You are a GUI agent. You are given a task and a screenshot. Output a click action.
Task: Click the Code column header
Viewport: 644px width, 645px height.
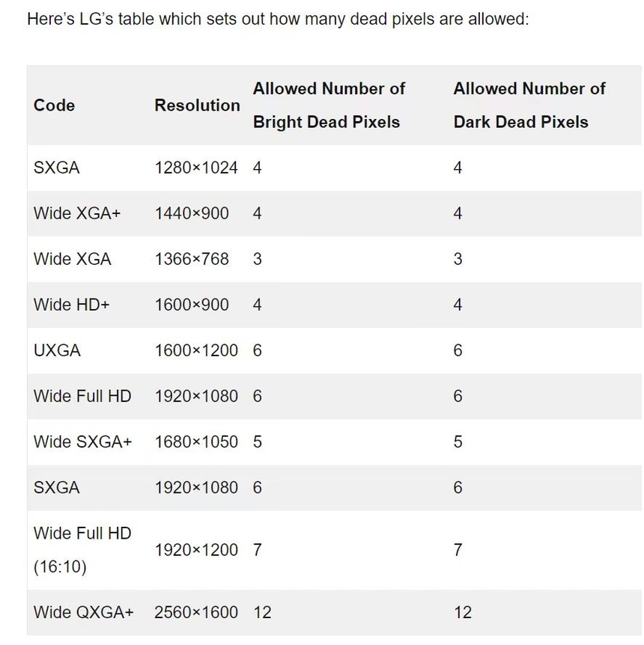point(54,106)
